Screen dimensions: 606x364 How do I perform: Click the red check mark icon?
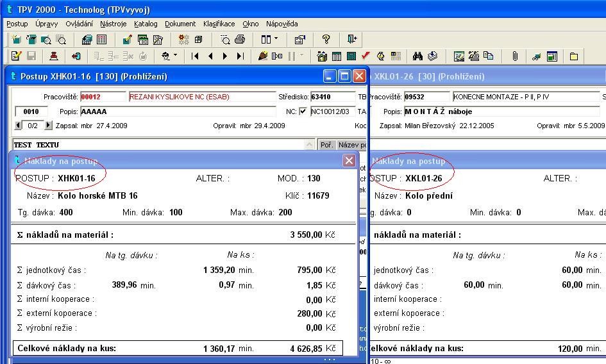point(366,56)
